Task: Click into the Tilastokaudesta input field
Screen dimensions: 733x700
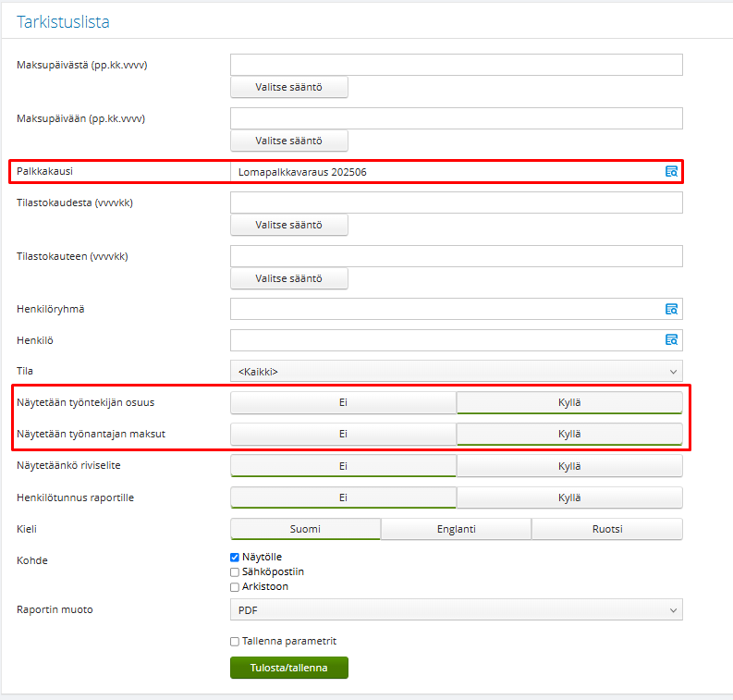Action: pyautogui.click(x=457, y=203)
